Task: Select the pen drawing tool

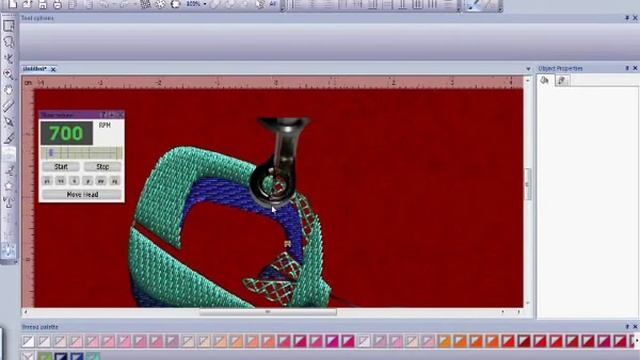Action: click(9, 122)
